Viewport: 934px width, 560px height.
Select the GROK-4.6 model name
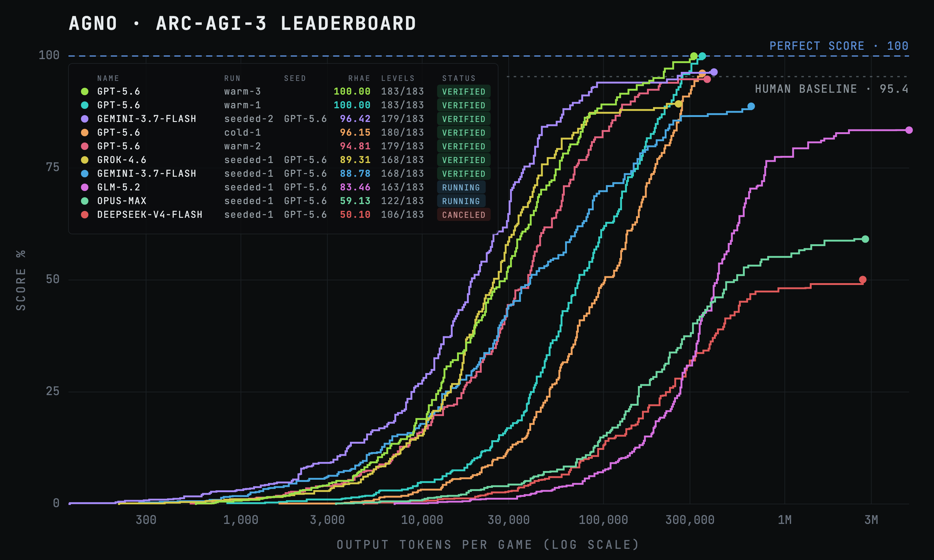point(121,160)
